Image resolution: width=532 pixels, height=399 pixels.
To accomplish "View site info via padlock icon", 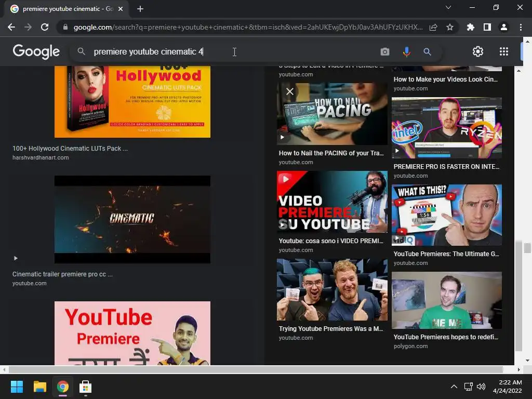I will click(65, 27).
